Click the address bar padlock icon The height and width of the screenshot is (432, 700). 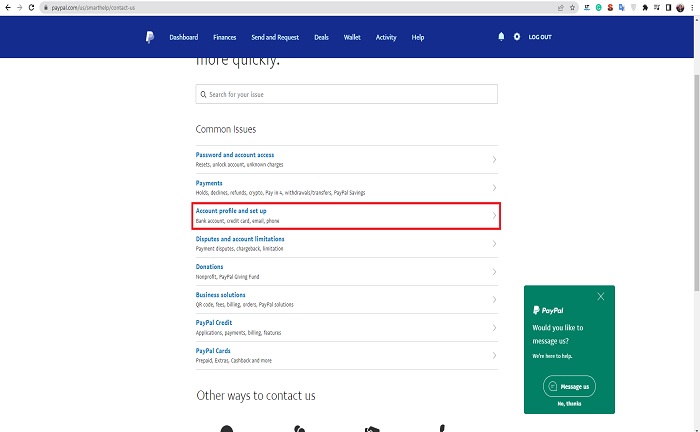(46, 8)
